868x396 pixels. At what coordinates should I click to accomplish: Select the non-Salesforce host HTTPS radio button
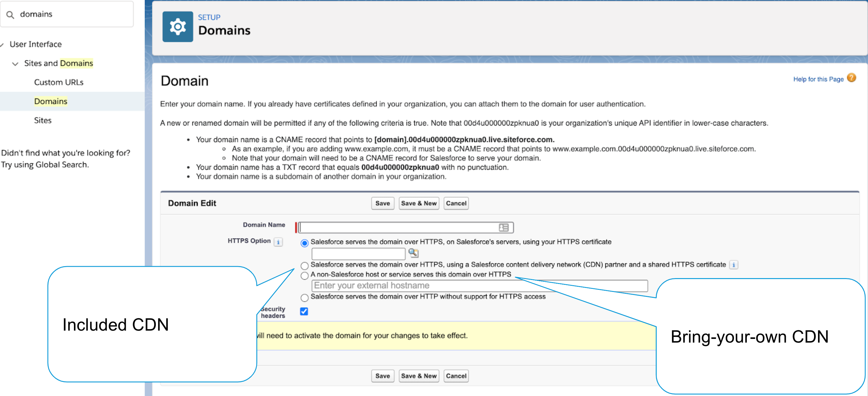tap(304, 276)
